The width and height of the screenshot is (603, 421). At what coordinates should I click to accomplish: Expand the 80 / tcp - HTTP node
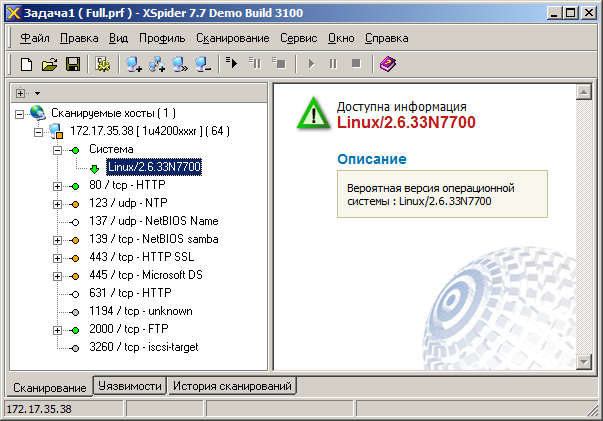57,186
